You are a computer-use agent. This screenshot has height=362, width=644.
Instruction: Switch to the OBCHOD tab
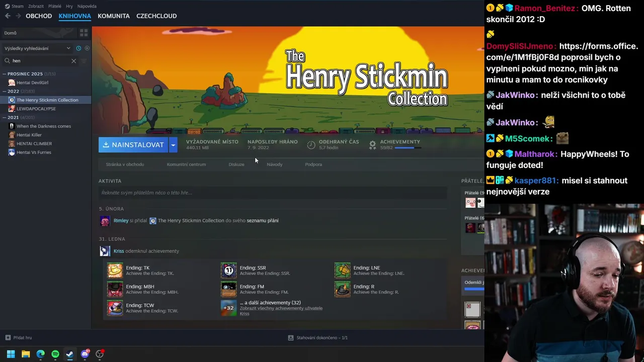click(39, 16)
